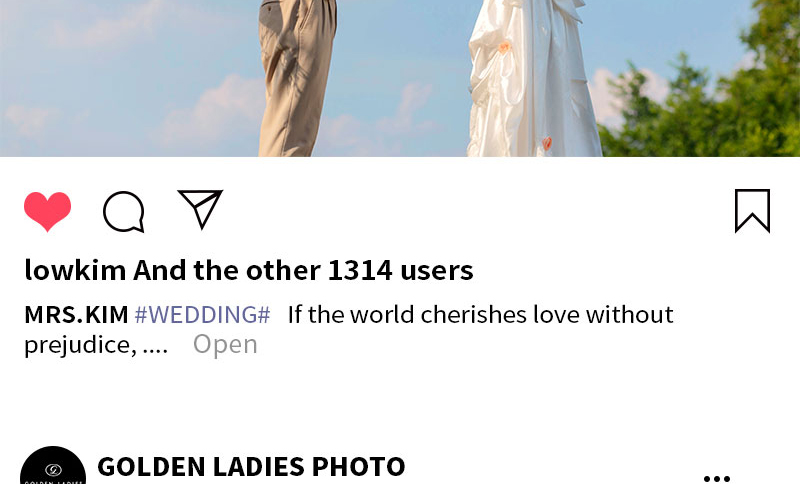
Task: Open the #WEDDING# hashtag
Action: pyautogui.click(x=202, y=315)
